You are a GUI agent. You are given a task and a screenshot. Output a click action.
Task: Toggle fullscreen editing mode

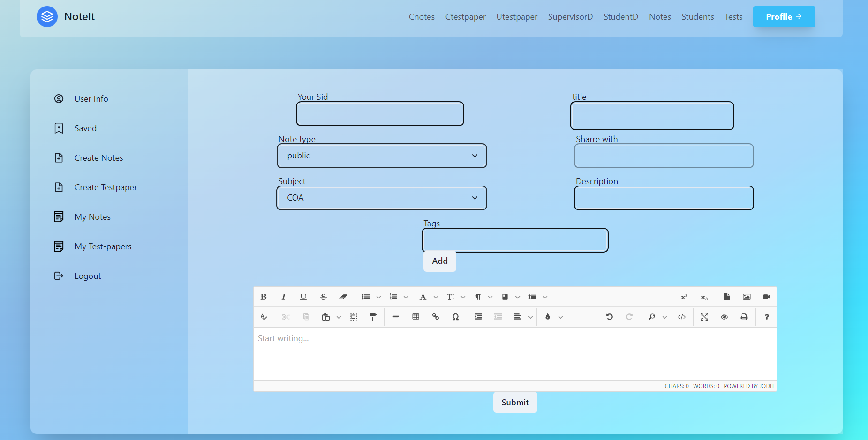(x=704, y=317)
